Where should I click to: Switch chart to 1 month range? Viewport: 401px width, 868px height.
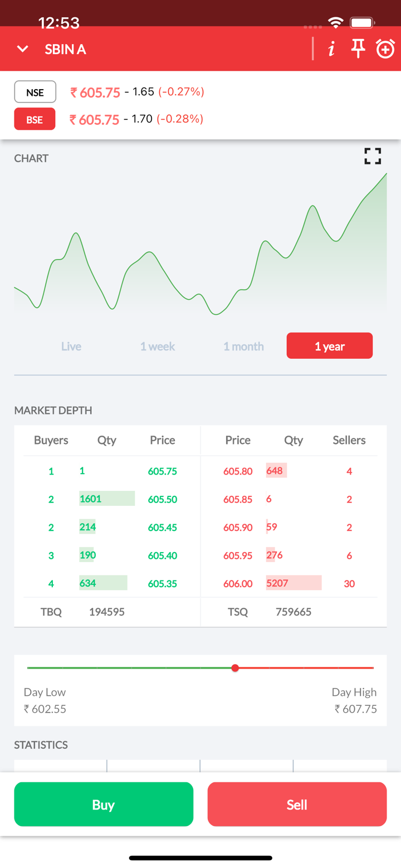(243, 346)
